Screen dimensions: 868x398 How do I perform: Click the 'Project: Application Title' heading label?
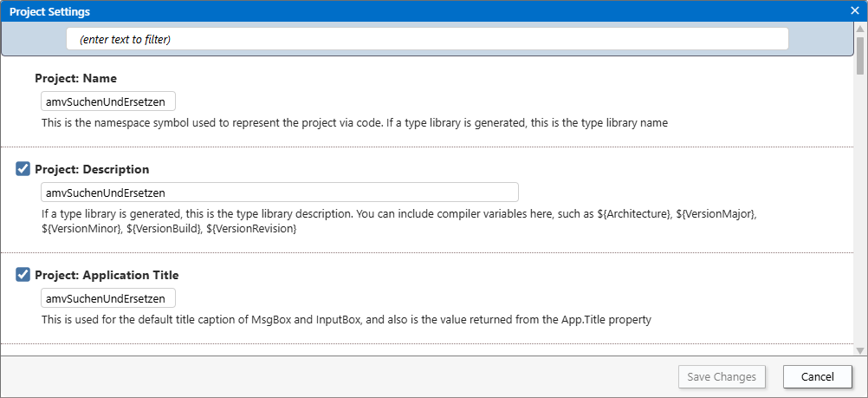coord(107,275)
